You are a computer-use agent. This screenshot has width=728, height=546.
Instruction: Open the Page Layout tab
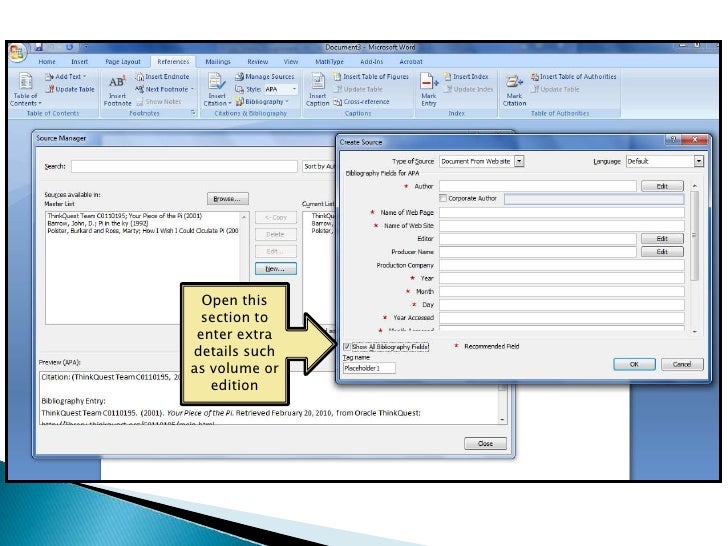point(123,62)
